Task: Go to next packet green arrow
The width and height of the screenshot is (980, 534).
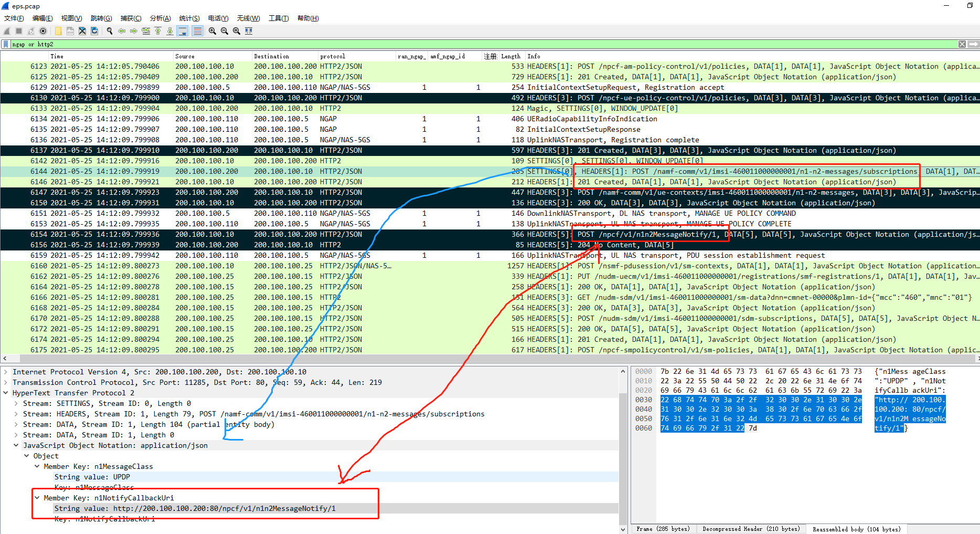Action: coord(134,31)
